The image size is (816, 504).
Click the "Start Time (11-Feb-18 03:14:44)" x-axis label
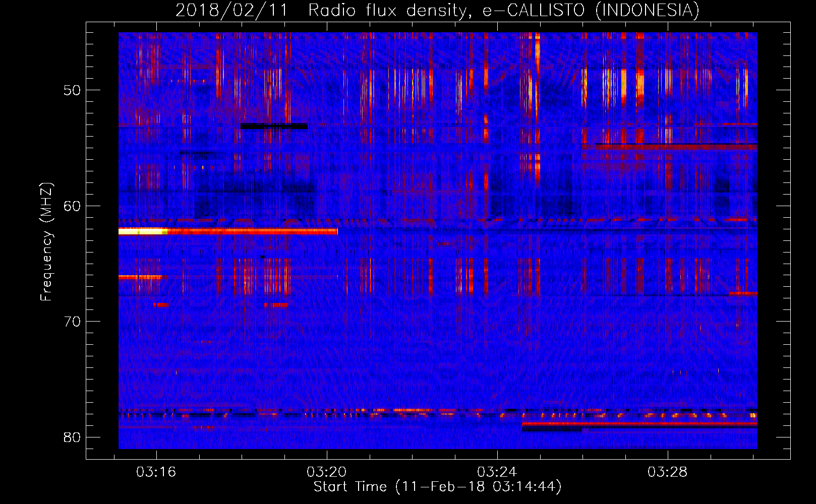[437, 487]
